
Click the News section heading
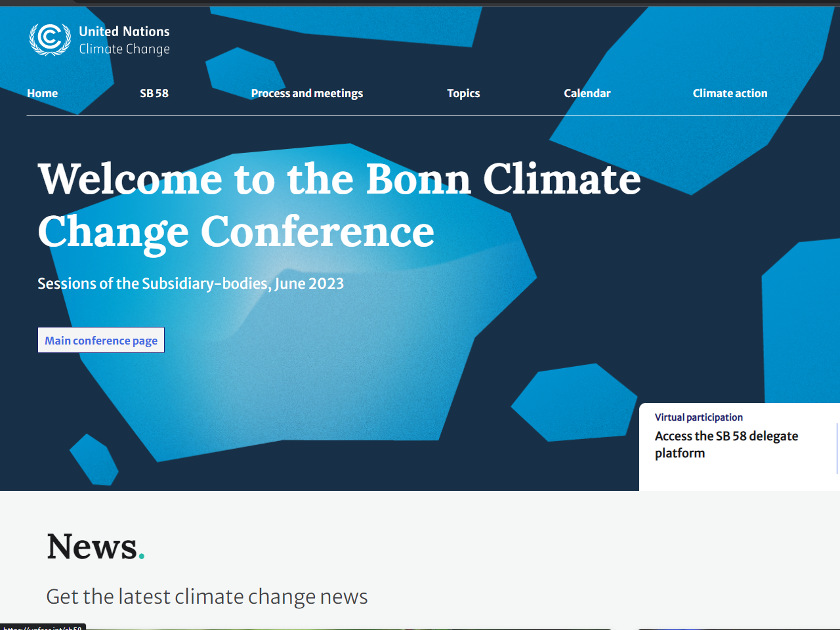tap(95, 547)
